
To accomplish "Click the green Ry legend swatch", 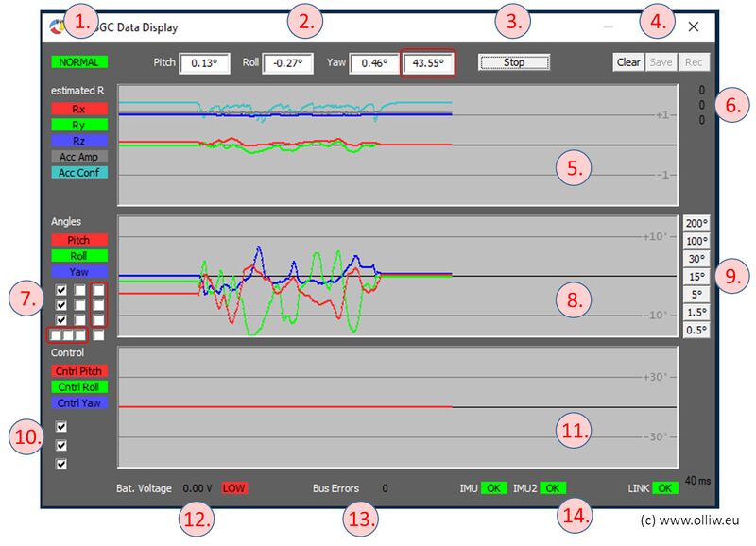I will tap(80, 125).
